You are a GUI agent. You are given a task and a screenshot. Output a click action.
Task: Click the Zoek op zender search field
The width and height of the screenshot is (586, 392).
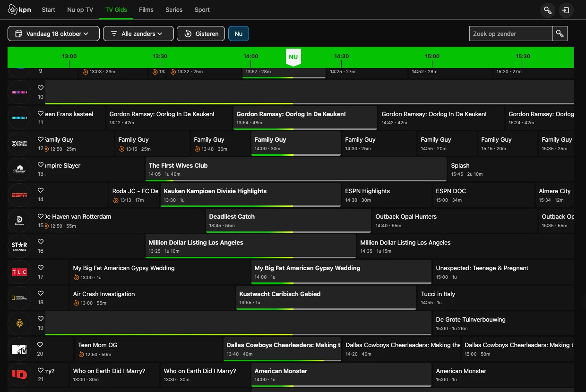pyautogui.click(x=511, y=34)
